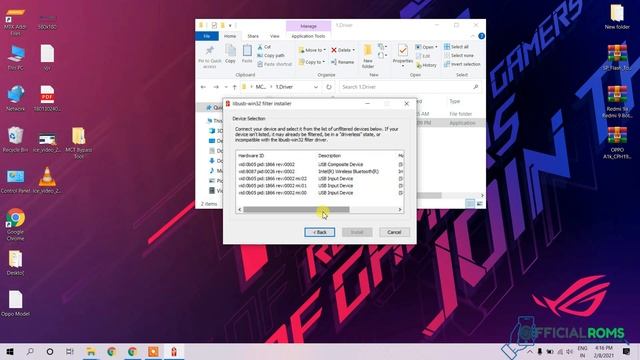Expand the Delete dropdown arrow

click(x=353, y=50)
